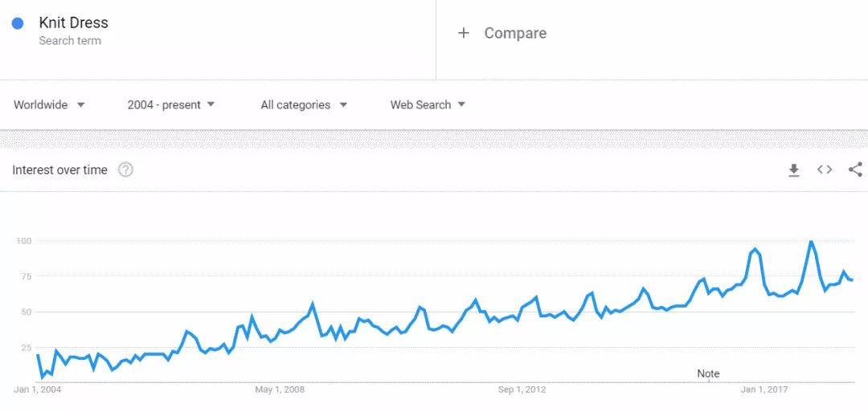This screenshot has height=412, width=868.
Task: Open the All categories dropdown
Action: (304, 104)
